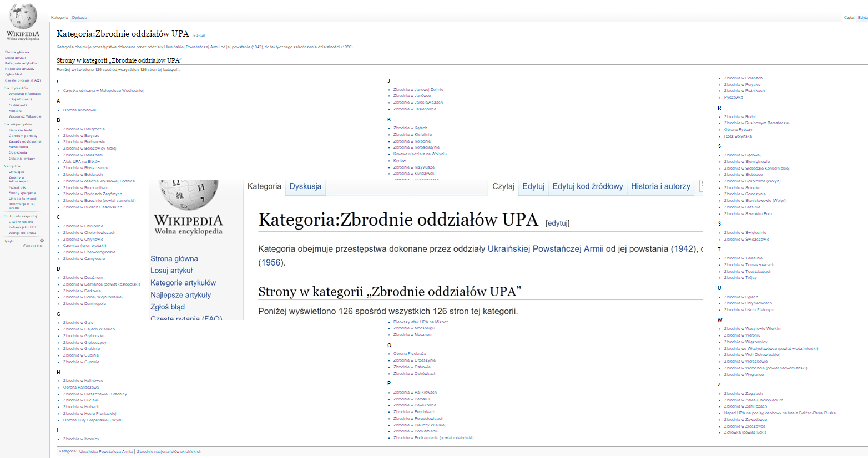Image resolution: width=868 pixels, height=458 pixels.
Task: Click the pencil icon beside Dodaj linki
Action: 24,245
